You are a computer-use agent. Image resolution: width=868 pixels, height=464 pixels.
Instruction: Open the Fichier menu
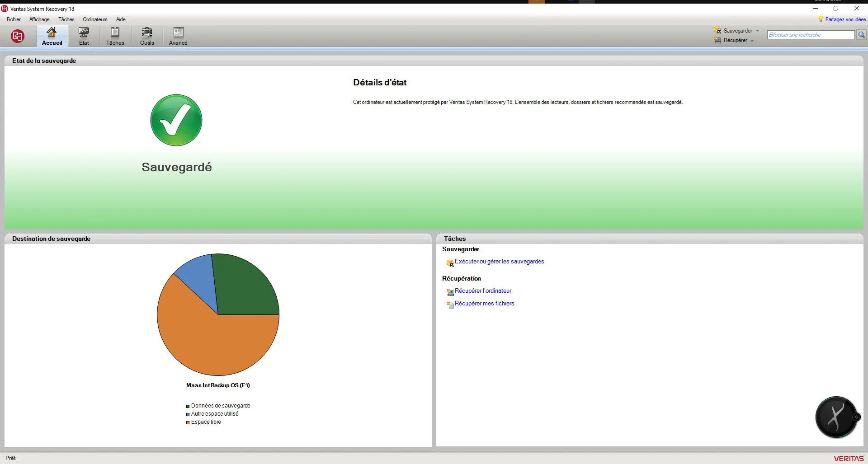14,19
